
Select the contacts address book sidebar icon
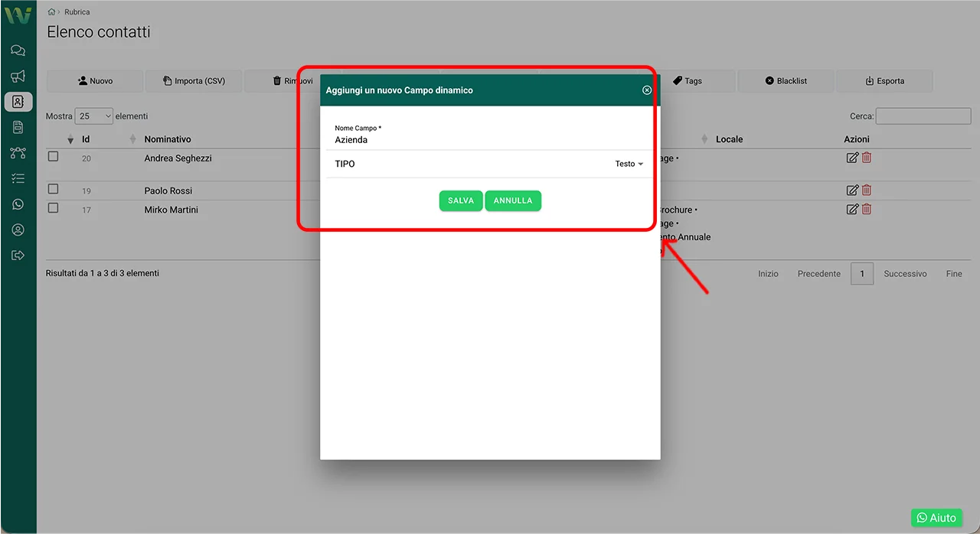tap(18, 102)
